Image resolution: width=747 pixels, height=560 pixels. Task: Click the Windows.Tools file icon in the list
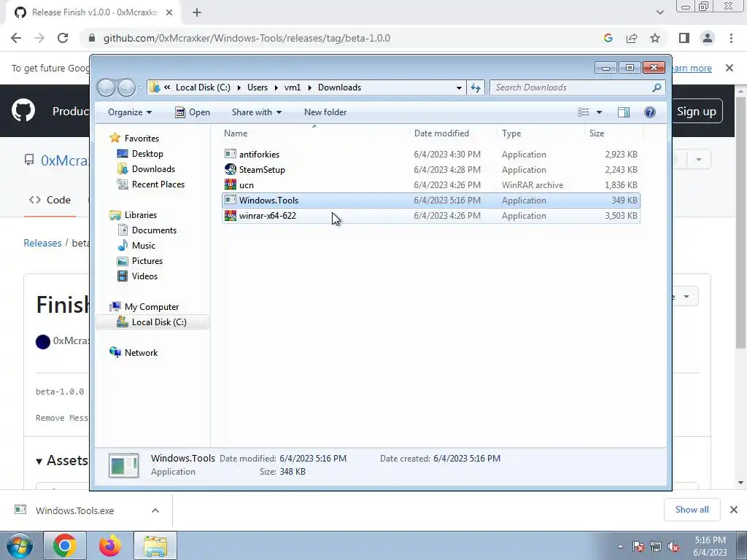coord(230,200)
